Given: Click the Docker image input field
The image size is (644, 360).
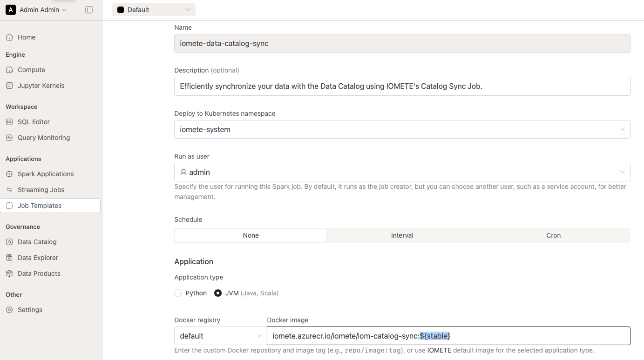Looking at the screenshot, I should click(x=448, y=336).
